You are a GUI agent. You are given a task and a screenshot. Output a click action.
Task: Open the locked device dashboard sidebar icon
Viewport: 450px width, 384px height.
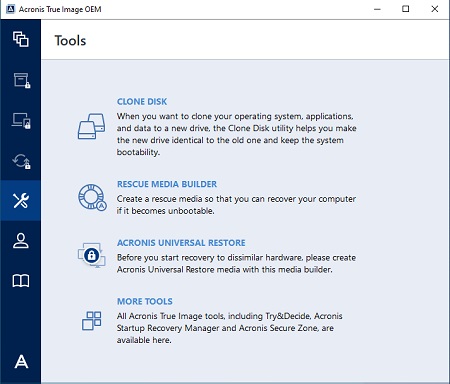[21, 121]
